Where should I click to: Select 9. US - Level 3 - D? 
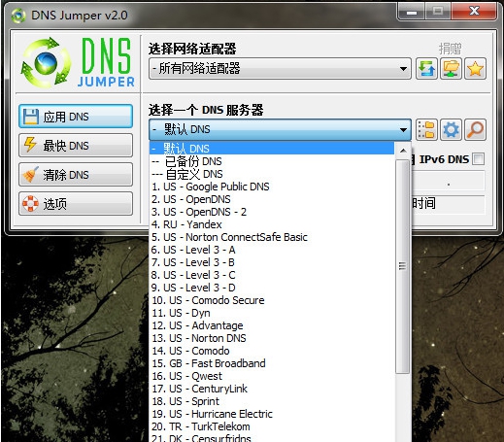(x=272, y=288)
